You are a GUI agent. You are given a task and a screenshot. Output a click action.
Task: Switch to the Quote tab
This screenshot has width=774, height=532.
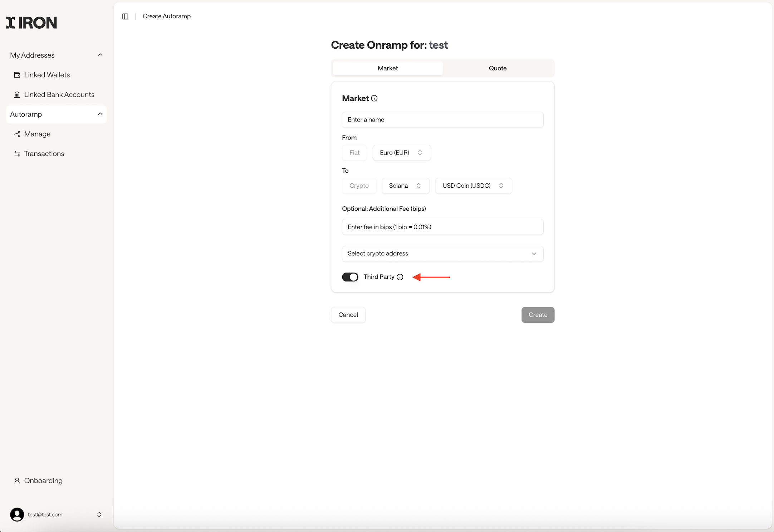click(498, 68)
